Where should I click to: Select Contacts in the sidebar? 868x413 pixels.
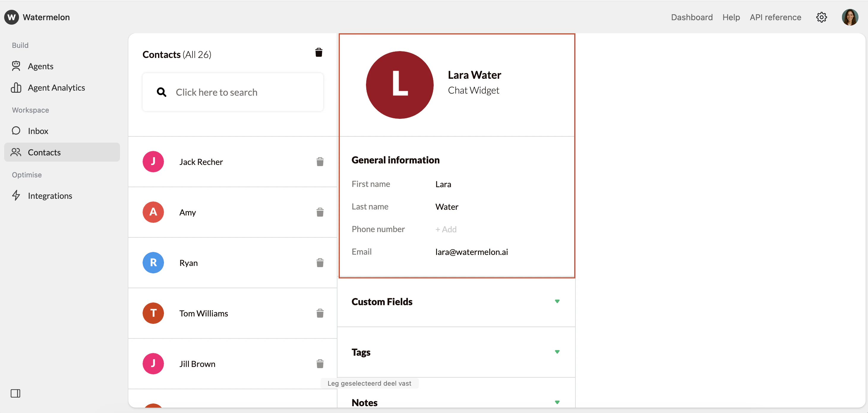[x=62, y=152]
